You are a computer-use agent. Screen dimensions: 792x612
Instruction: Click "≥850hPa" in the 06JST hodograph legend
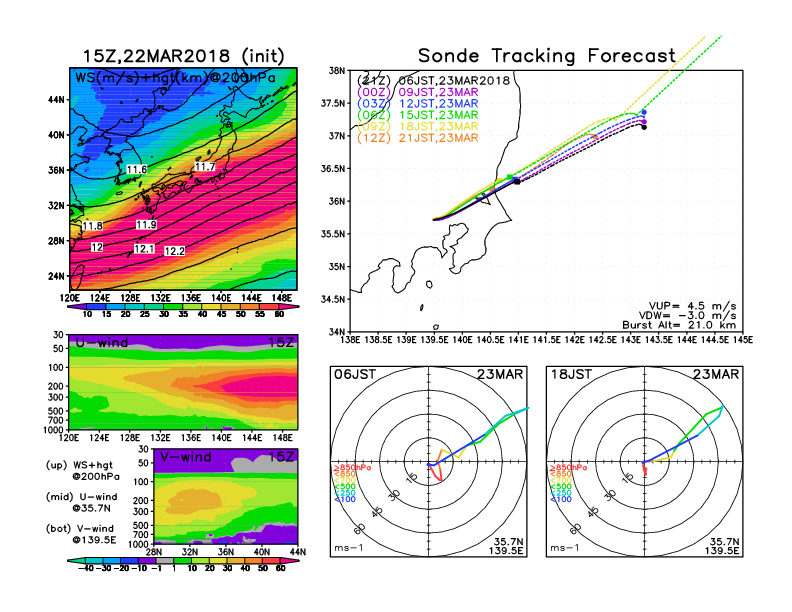click(353, 468)
